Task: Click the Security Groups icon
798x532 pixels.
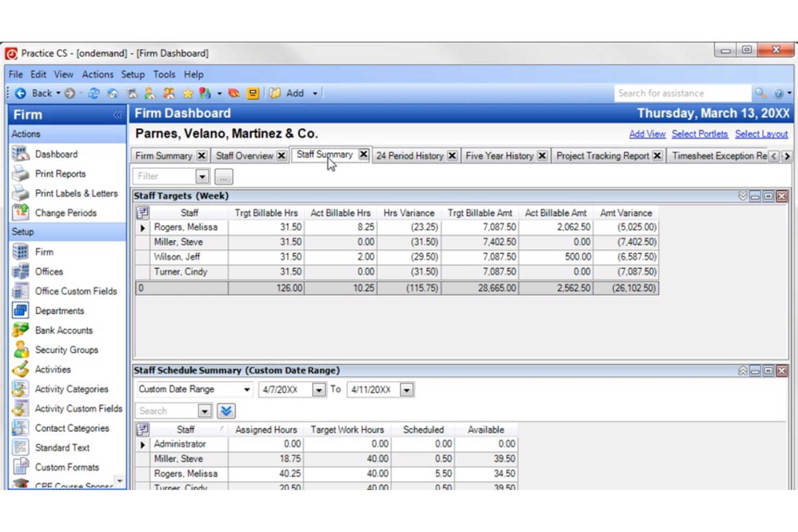Action: (20, 350)
